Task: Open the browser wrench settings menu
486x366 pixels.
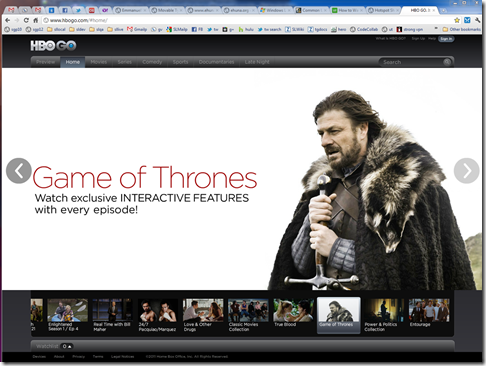Action: point(477,20)
